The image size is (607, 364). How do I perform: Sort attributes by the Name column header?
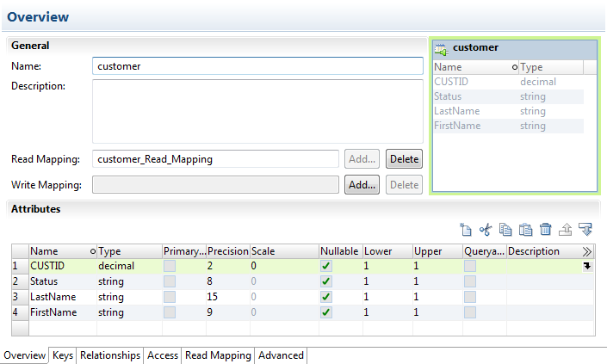pos(59,251)
